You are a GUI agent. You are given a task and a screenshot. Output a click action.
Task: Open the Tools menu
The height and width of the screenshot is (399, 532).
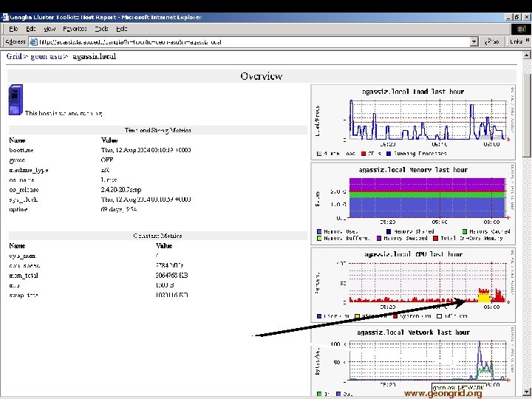[101, 29]
